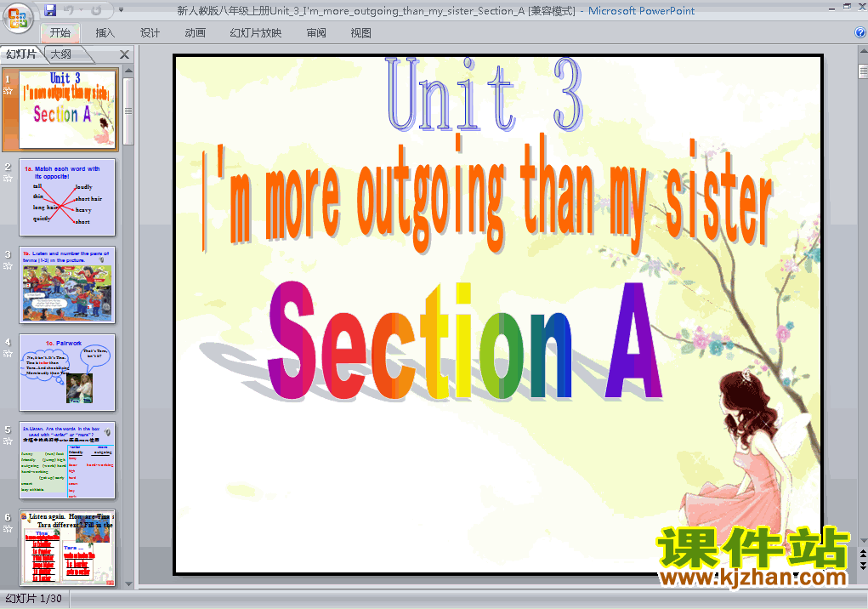Click the animation star icon beside slide 4
Screen dimensions: 868x609
8,353
